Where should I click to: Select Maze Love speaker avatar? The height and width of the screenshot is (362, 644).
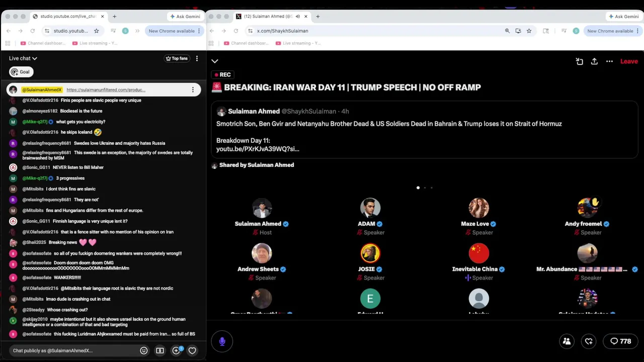click(x=478, y=208)
